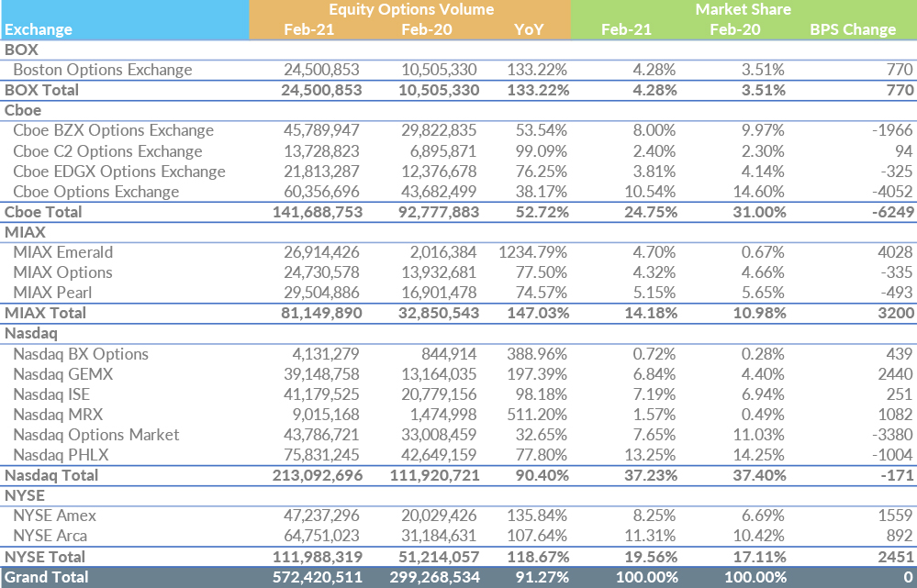
Task: Click the MIAX Total row label
Action: pyautogui.click(x=46, y=313)
